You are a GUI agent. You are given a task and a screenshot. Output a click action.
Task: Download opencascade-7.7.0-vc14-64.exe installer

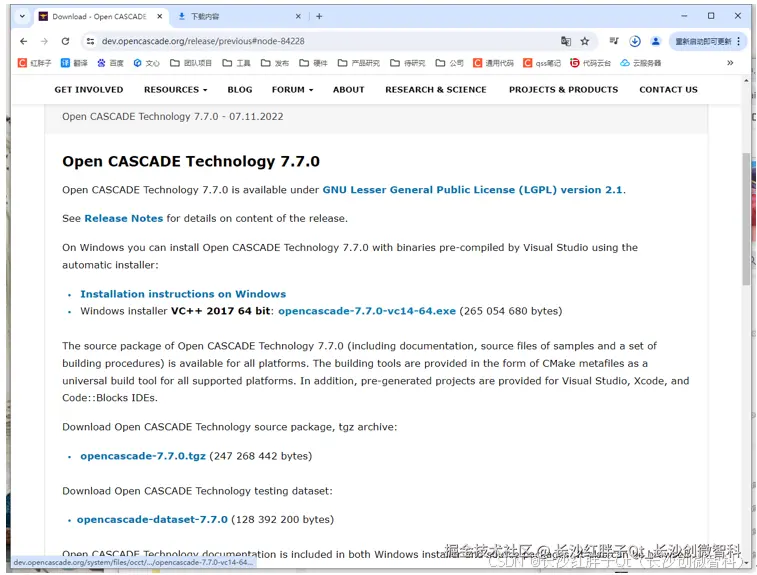367,311
